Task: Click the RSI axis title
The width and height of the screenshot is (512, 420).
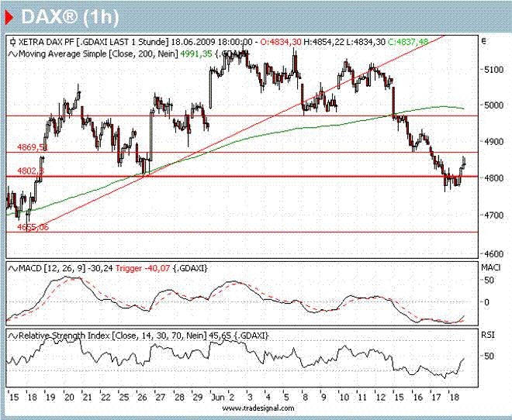Action: (x=488, y=335)
